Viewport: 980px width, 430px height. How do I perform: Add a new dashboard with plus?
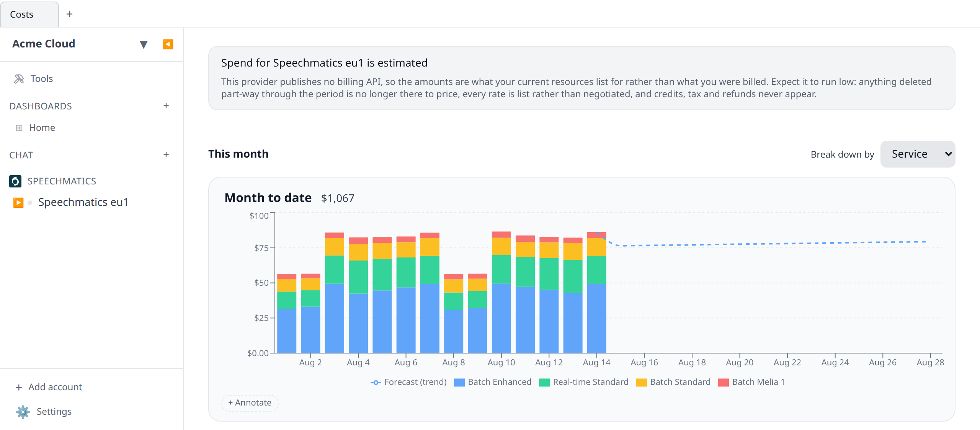tap(166, 106)
